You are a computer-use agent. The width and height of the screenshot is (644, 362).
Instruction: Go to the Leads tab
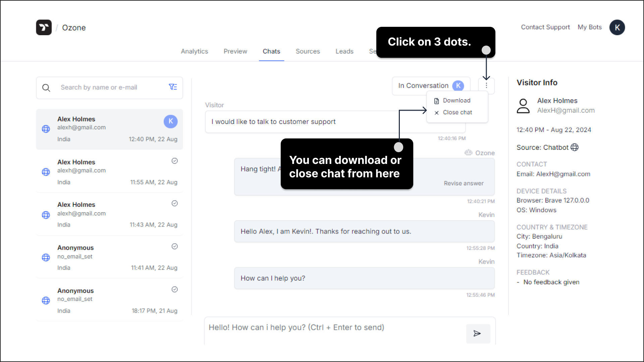[344, 51]
